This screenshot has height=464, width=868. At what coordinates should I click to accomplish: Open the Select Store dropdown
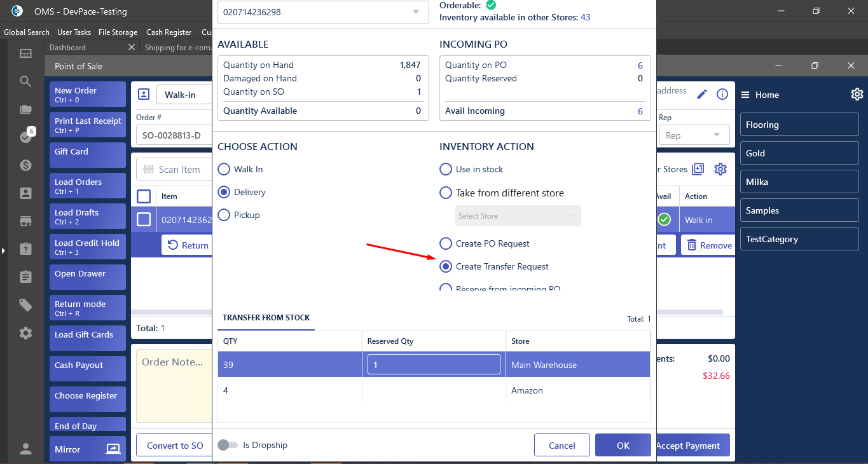[x=518, y=216]
